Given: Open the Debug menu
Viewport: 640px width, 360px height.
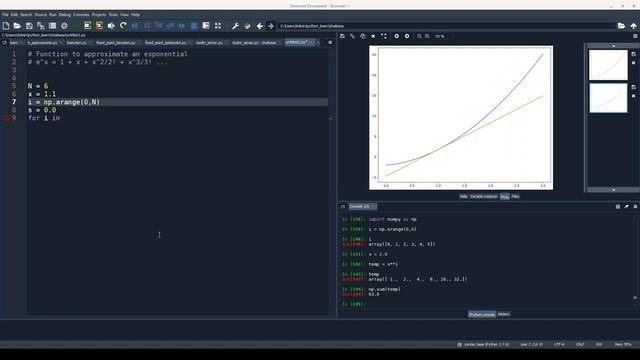Looking at the screenshot, I should [65, 15].
